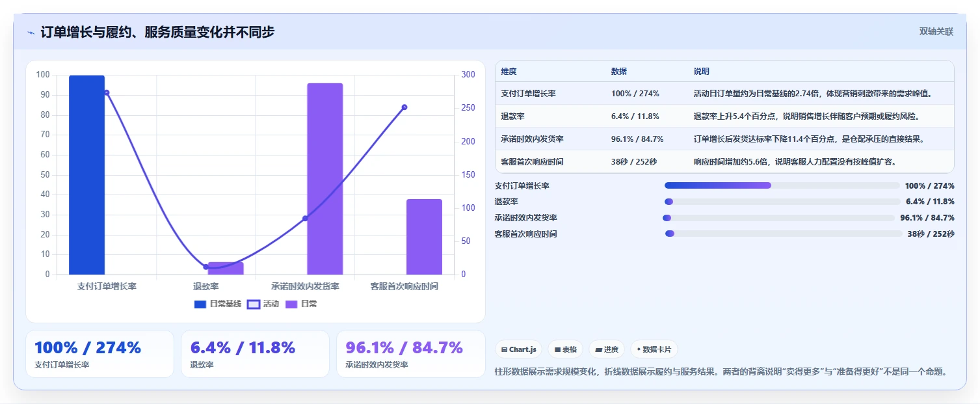Click the 退款率 x-axis label
The height and width of the screenshot is (404, 980).
[x=206, y=286]
